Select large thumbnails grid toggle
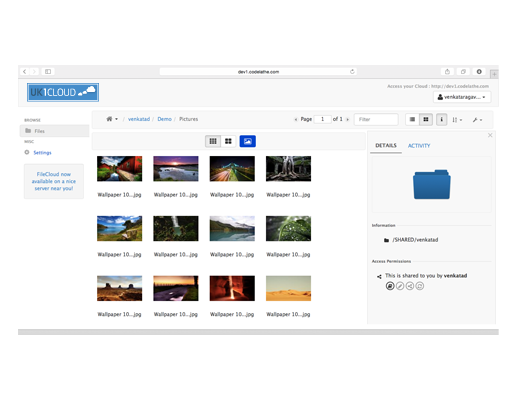 (x=228, y=141)
